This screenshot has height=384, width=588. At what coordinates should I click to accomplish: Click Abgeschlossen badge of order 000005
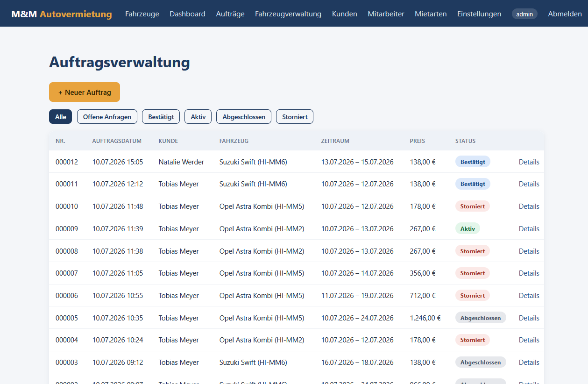click(x=481, y=318)
